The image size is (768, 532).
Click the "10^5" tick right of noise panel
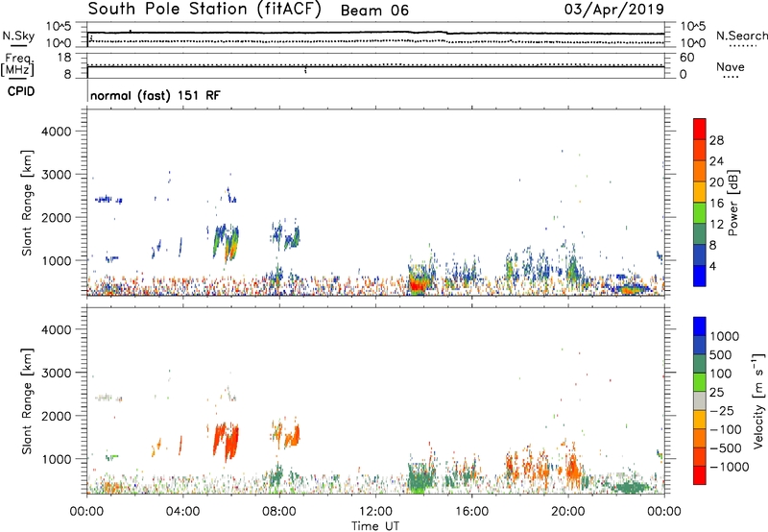(692, 26)
